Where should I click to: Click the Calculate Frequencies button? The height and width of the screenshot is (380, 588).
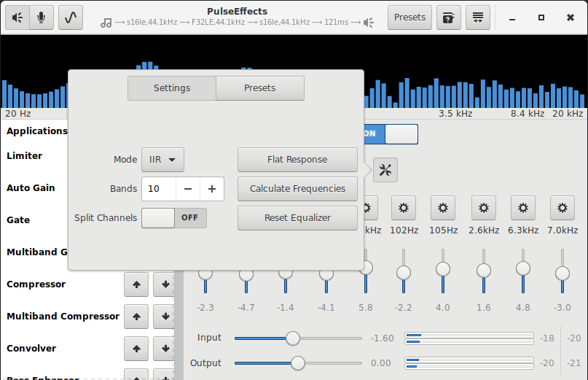pyautogui.click(x=297, y=188)
